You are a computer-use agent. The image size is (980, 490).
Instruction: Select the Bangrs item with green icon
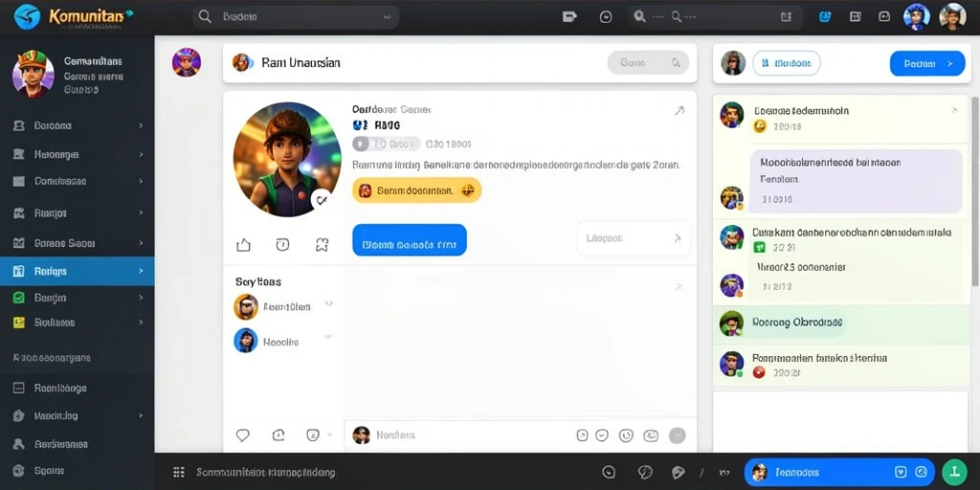[x=77, y=298]
